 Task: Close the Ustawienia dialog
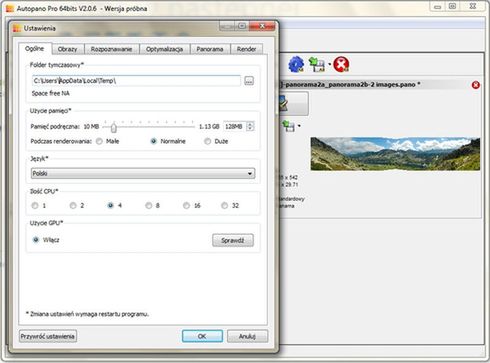263,26
